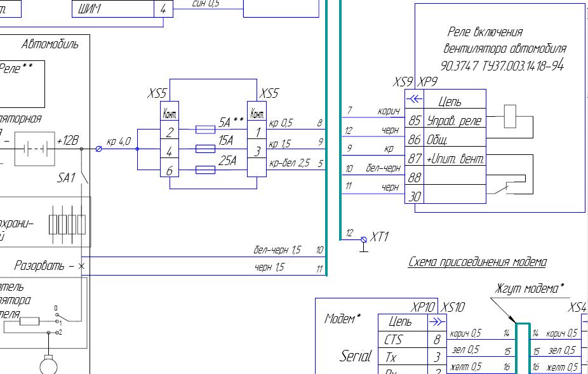Click relay pin number "87"

click(x=415, y=159)
